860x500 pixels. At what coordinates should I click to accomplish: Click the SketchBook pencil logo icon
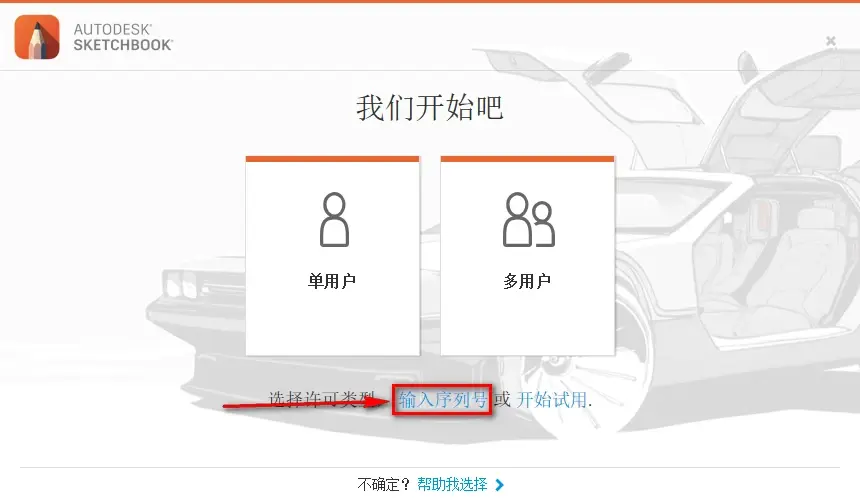point(37,37)
